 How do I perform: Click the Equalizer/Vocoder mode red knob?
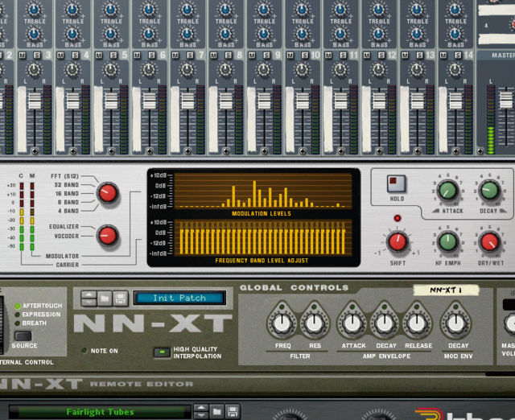[x=107, y=235]
